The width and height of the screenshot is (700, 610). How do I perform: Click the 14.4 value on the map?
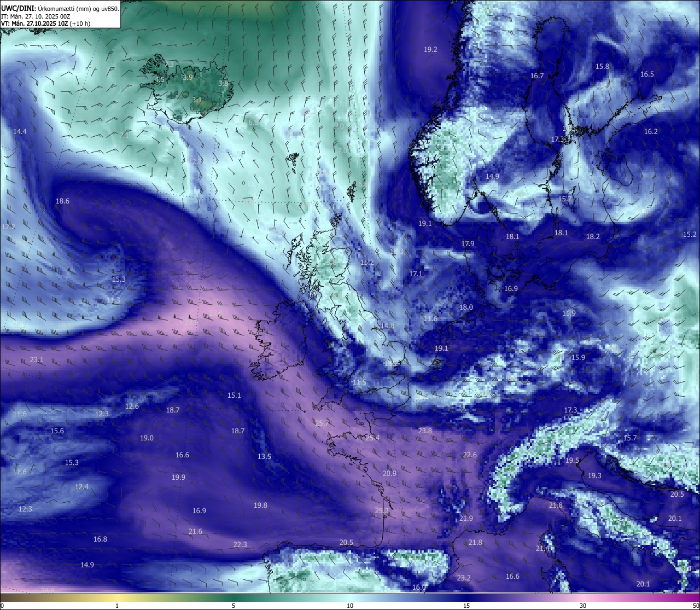tap(20, 131)
